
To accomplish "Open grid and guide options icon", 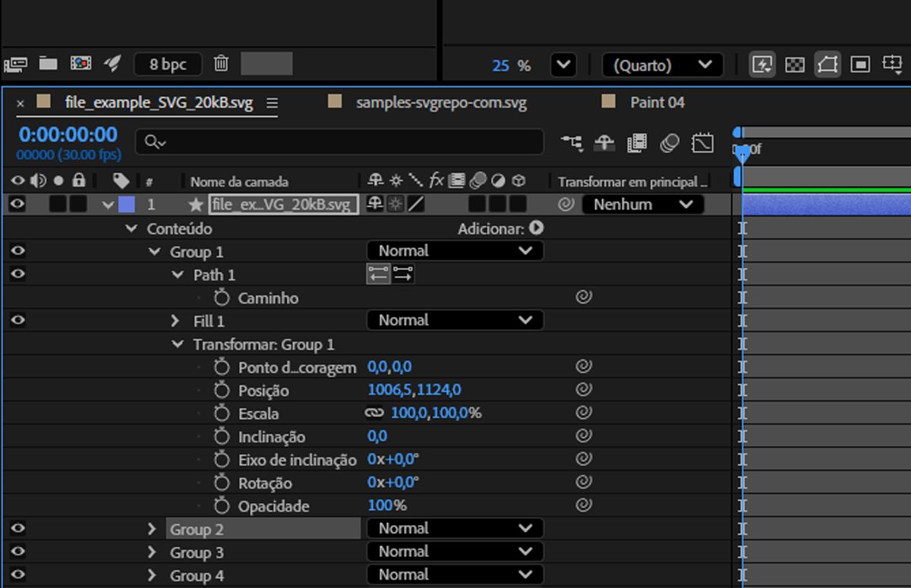I will (892, 64).
